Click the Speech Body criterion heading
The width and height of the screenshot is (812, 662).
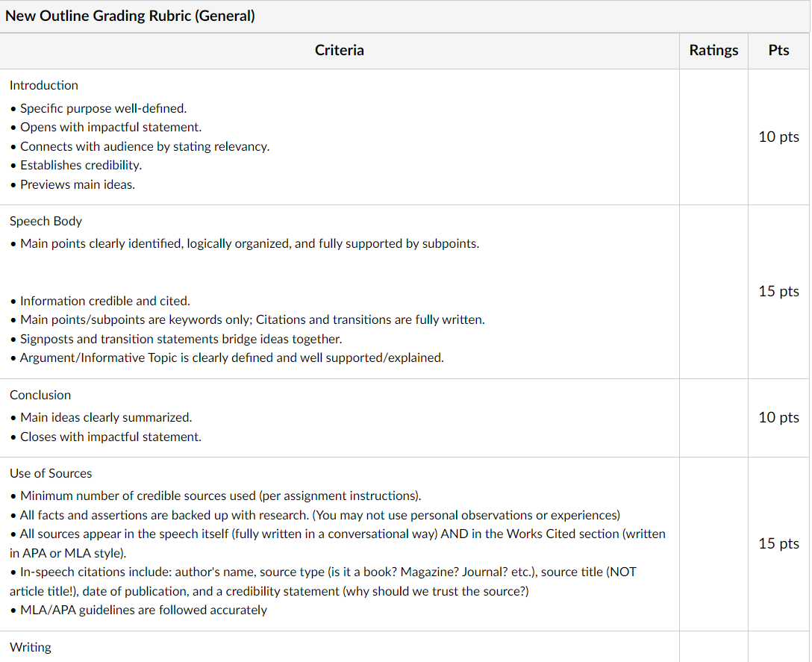point(46,221)
